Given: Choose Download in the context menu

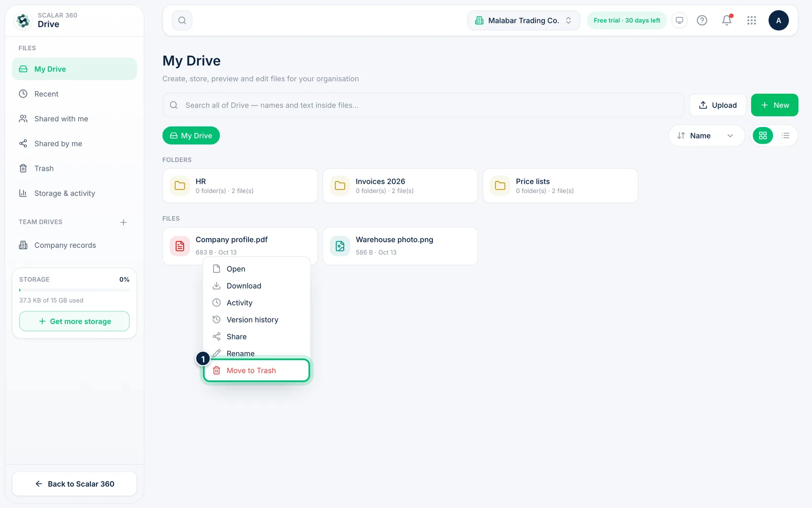Looking at the screenshot, I should click(256, 286).
